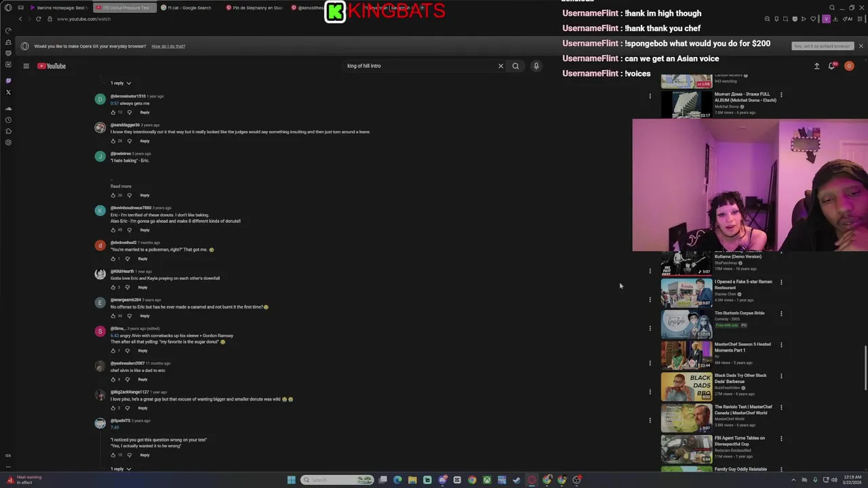Viewport: 868px width, 488px height.
Task: Open CapCut from the taskbar
Action: coord(457,480)
